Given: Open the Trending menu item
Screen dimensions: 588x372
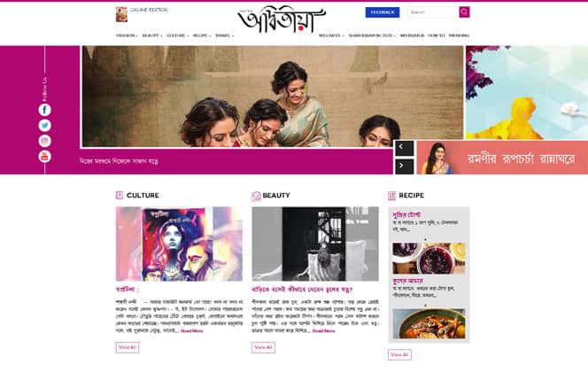Looking at the screenshot, I should tap(459, 35).
